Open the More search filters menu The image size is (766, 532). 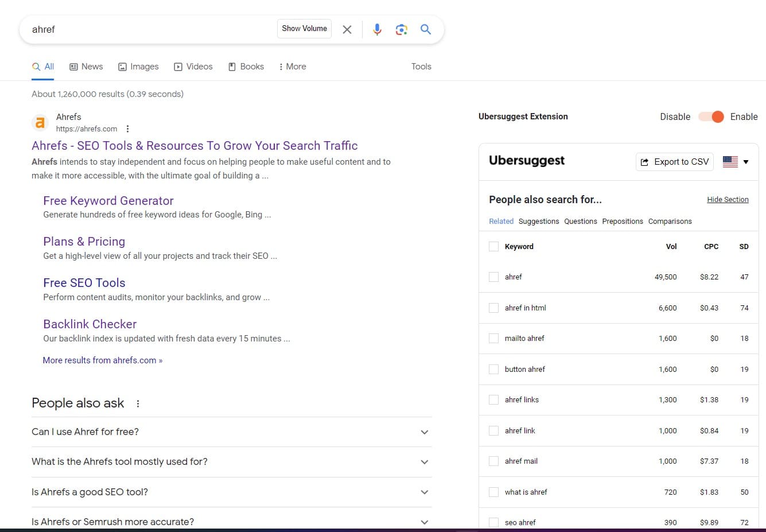coord(292,67)
